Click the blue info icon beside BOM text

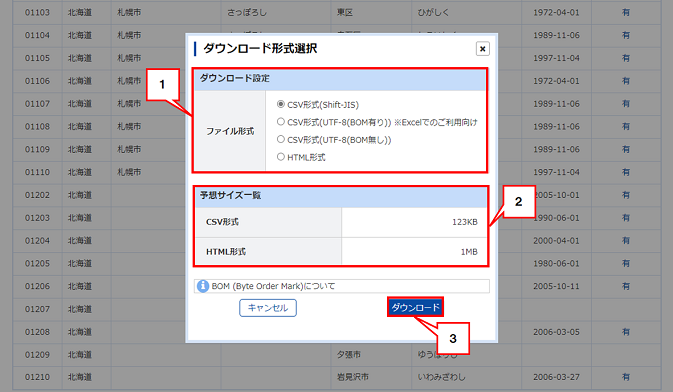pos(203,286)
